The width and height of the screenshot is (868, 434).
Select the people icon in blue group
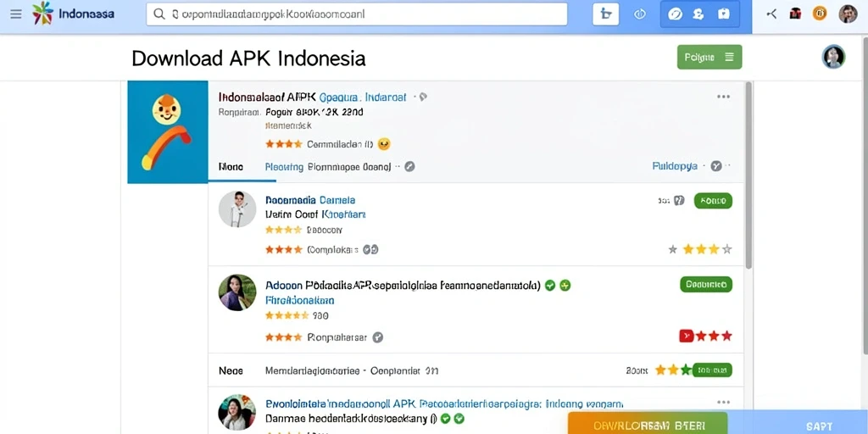pyautogui.click(x=698, y=14)
